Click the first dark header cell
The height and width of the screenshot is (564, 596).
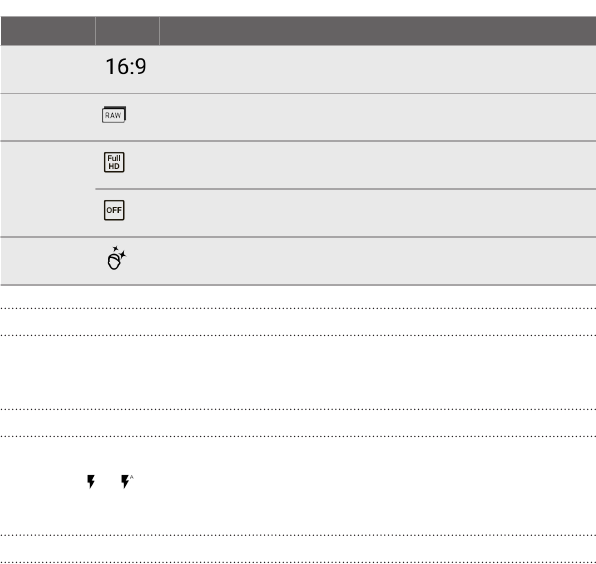coord(48,31)
